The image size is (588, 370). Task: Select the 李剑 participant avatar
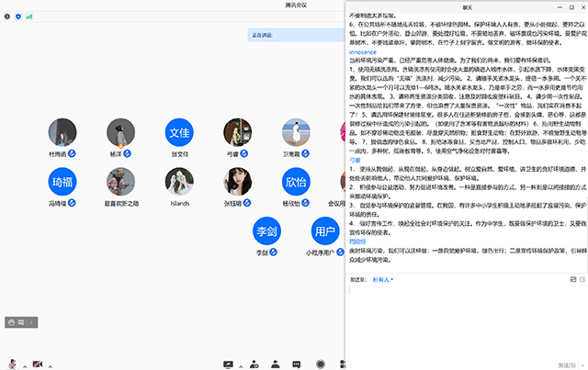pos(267,230)
